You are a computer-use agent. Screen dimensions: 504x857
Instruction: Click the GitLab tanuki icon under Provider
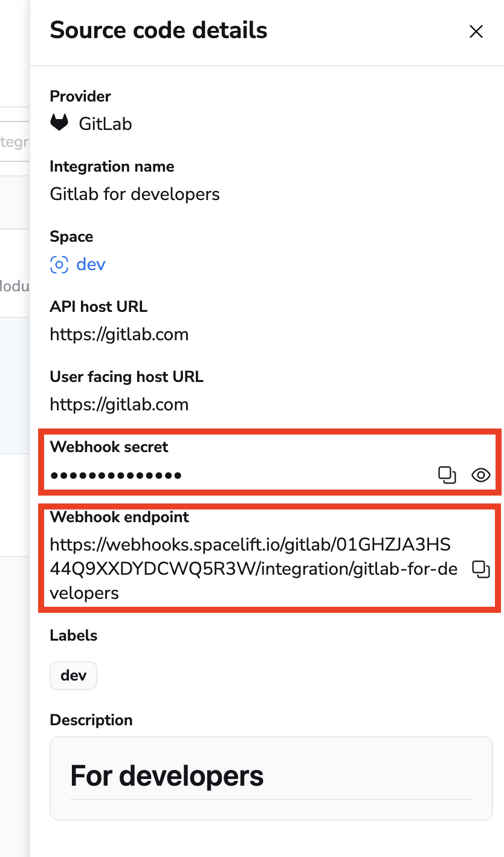pyautogui.click(x=59, y=123)
